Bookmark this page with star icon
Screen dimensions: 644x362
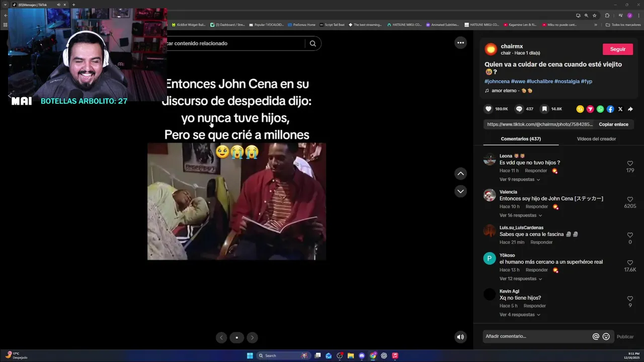[594, 16]
